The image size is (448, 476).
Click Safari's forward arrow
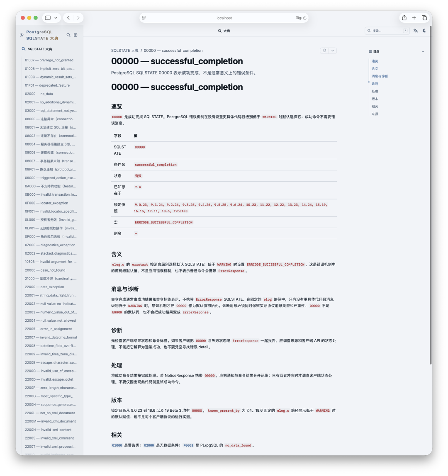tap(78, 18)
